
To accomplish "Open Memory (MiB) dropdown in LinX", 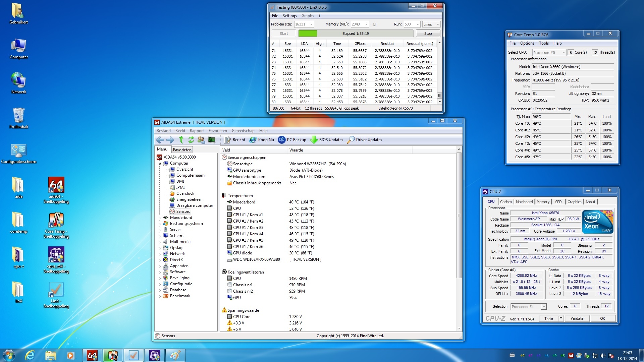I will pyautogui.click(x=366, y=24).
